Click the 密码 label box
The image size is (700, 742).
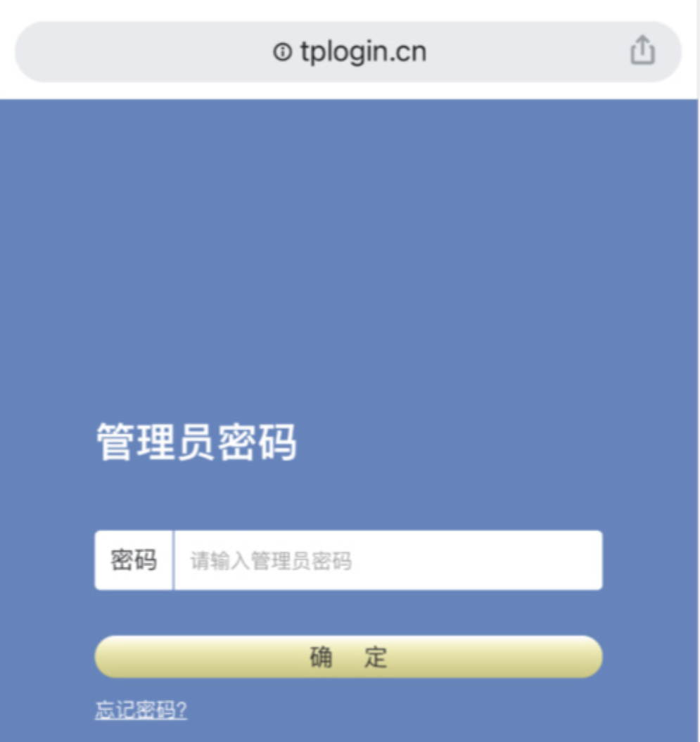point(134,560)
